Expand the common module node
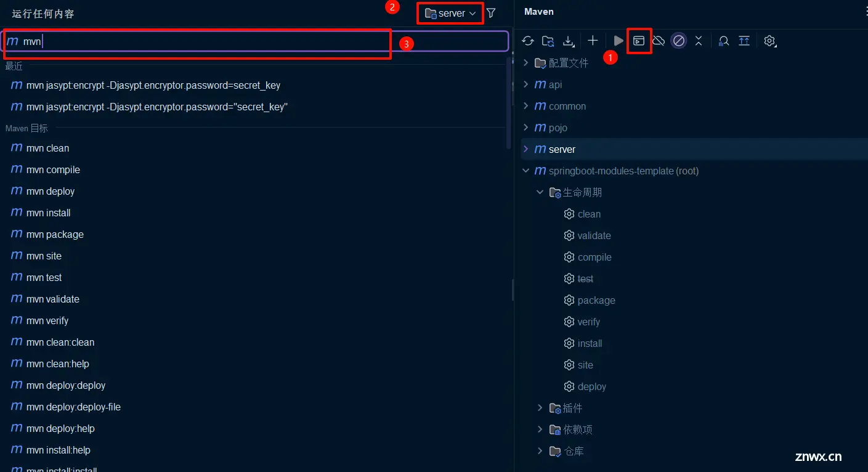Image resolution: width=868 pixels, height=472 pixels. pos(525,106)
